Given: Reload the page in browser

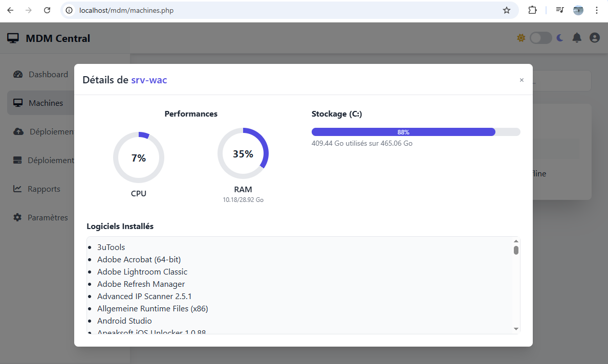Looking at the screenshot, I should (47, 10).
